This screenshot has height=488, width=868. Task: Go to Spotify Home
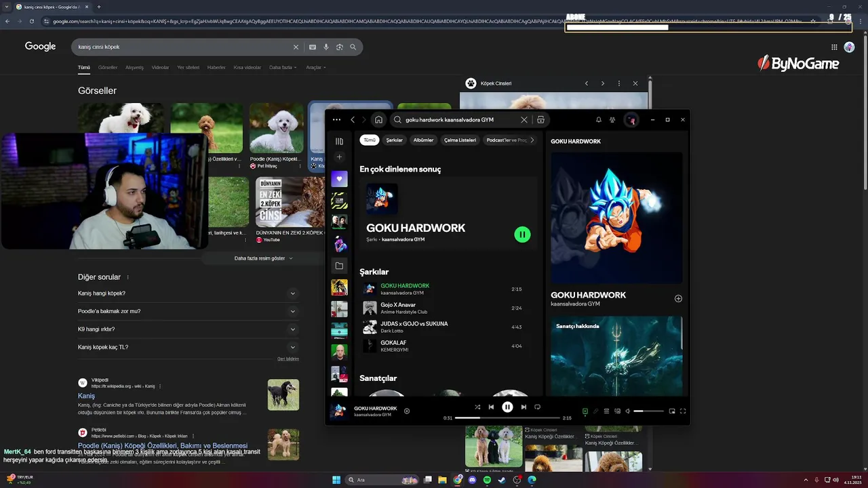[x=378, y=120]
